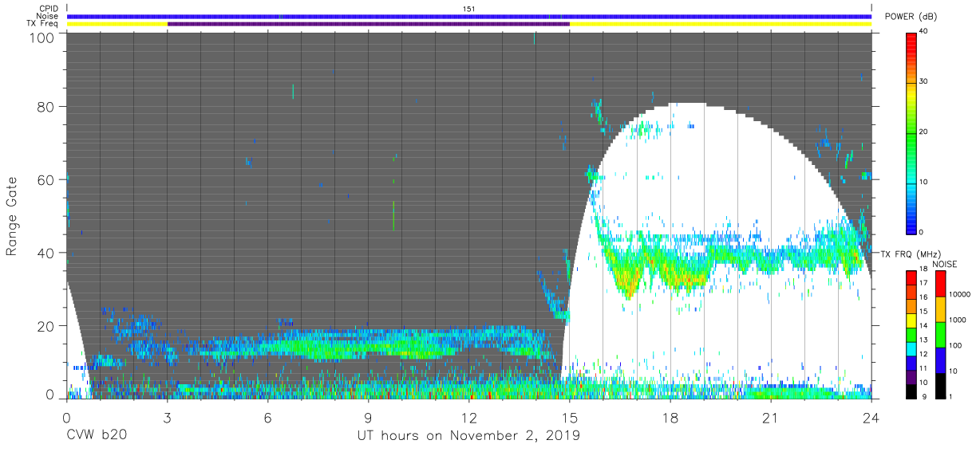Click the '80' range gate axis label
Image resolution: width=980 pixels, height=452 pixels.
click(x=45, y=106)
